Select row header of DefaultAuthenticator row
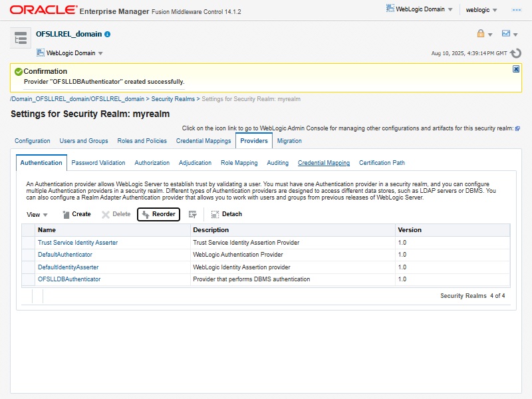This screenshot has height=399, width=532. point(28,255)
